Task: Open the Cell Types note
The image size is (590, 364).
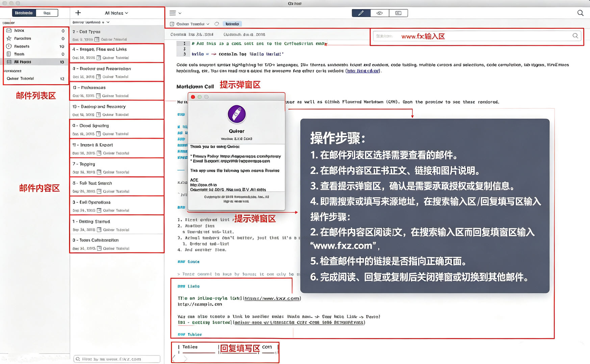Action: point(117,35)
